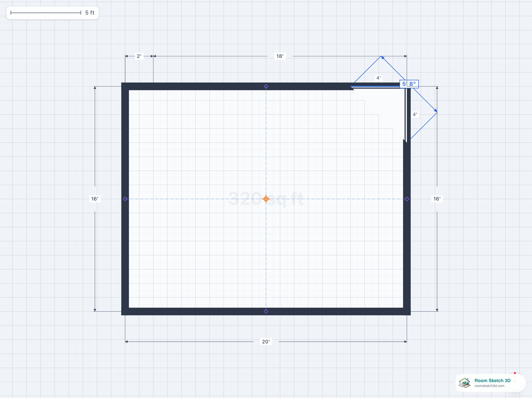Edit the 5' 8" dimension input box
The image size is (532, 398).
(409, 84)
